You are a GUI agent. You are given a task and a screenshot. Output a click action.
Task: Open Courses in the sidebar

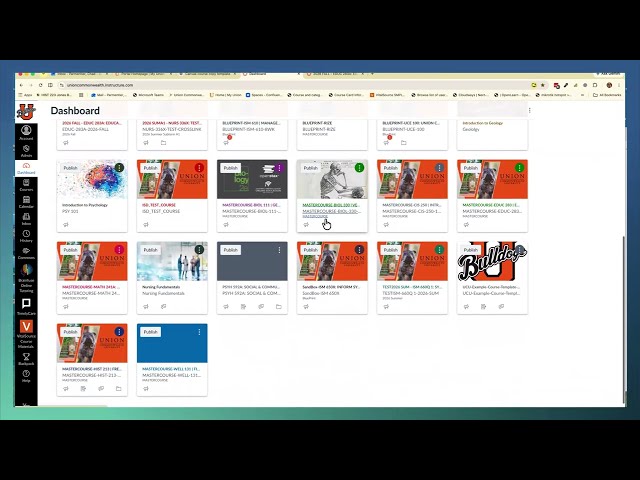tap(26, 185)
